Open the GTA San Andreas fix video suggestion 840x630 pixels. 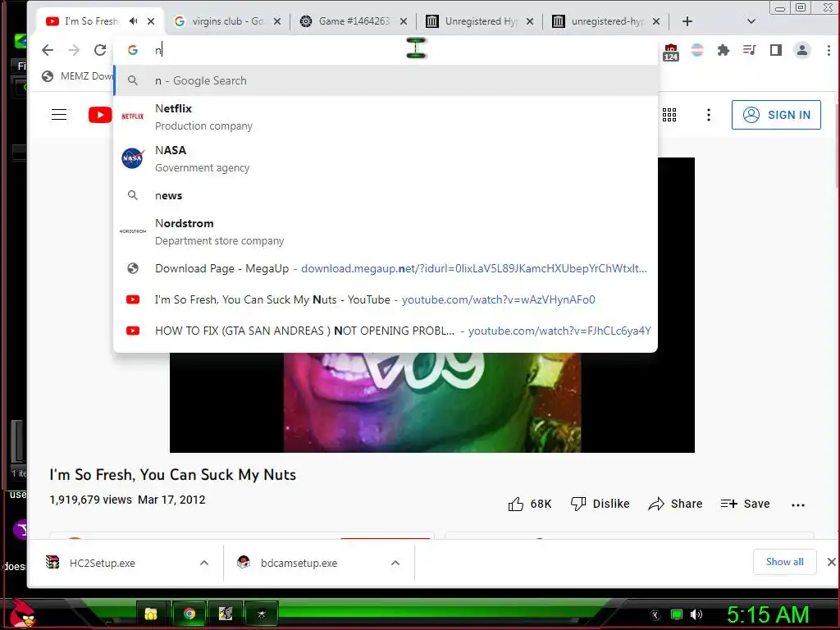click(386, 331)
